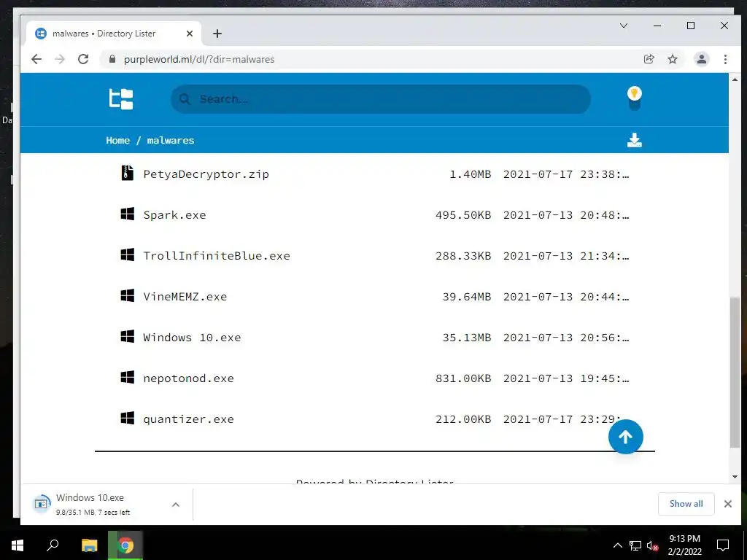The image size is (747, 560).
Task: Focus the Search input field
Action: click(381, 99)
